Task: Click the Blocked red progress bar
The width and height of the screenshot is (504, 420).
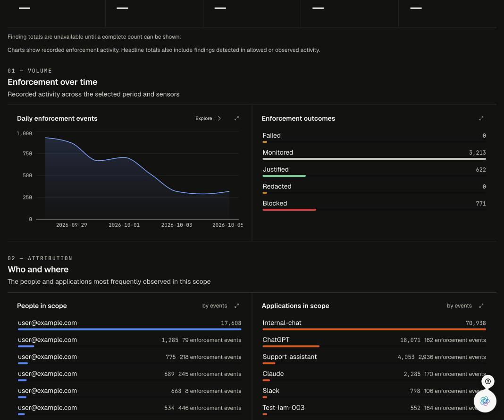Action: click(289, 210)
